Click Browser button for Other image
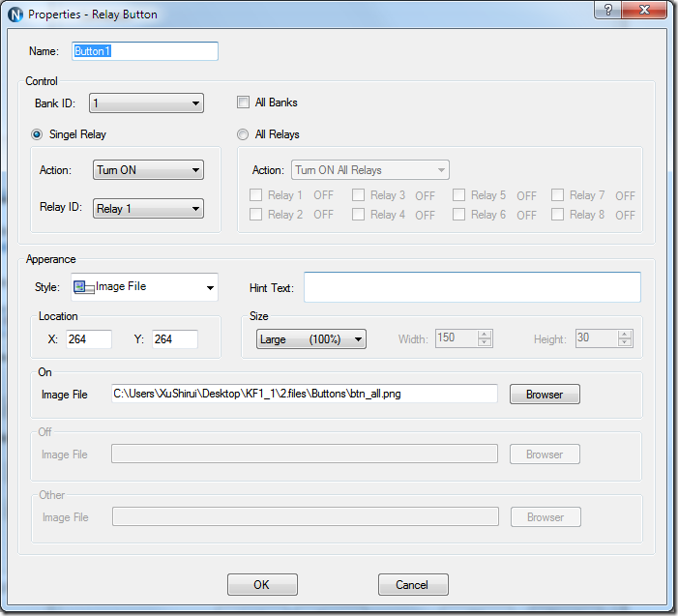Viewport: 678px width, 616px height. coord(545,517)
